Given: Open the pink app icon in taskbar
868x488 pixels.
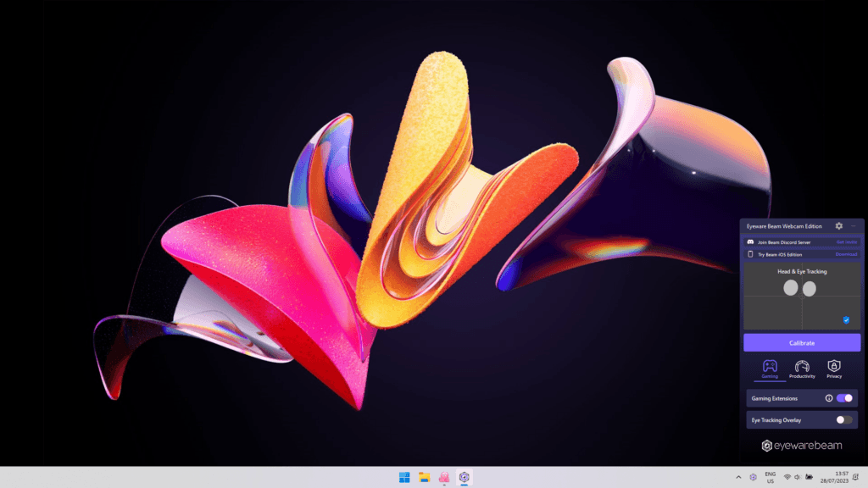Looking at the screenshot, I should point(444,477).
